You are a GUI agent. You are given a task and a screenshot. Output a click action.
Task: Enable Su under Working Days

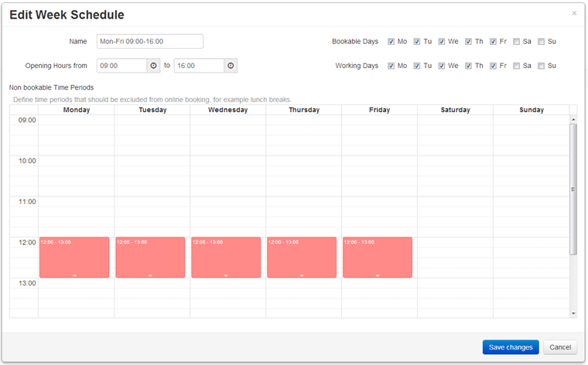coord(541,66)
